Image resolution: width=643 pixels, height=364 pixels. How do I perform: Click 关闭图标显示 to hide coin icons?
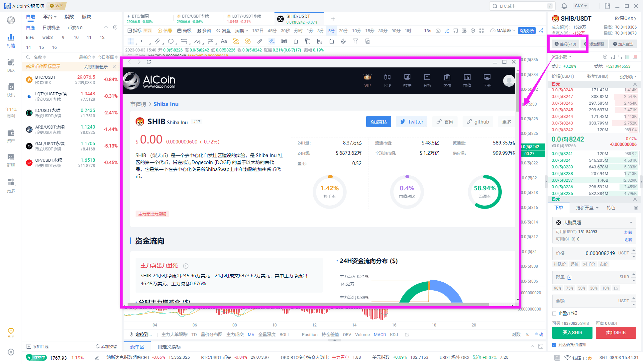[x=96, y=67]
